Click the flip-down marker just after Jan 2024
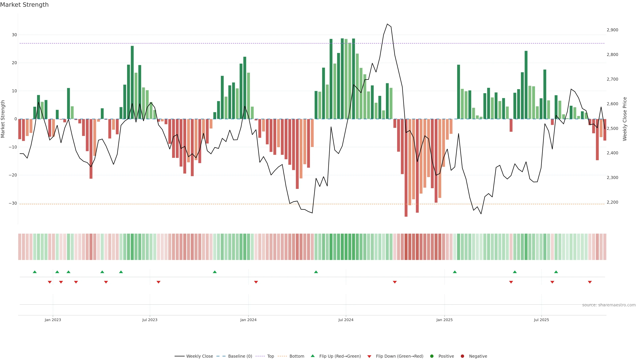The image size is (644, 362). pos(256,282)
